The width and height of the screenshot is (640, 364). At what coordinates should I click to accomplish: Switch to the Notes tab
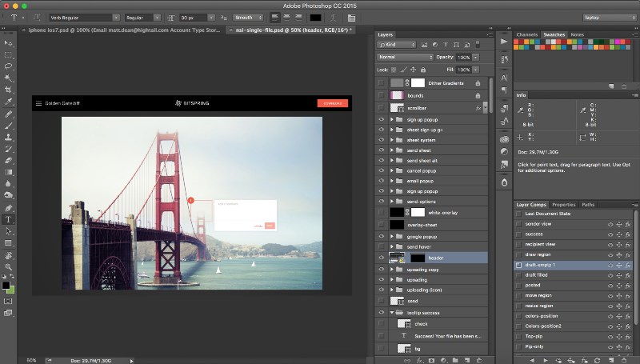pyautogui.click(x=577, y=34)
